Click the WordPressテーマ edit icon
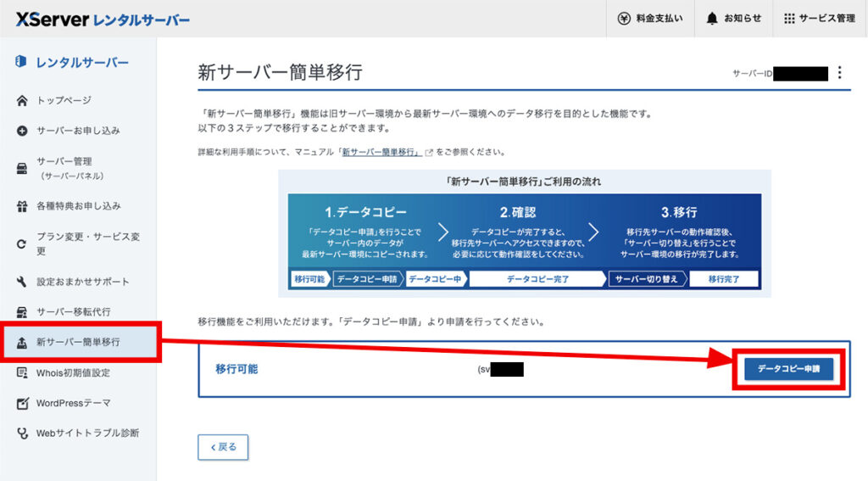Screen dimensions: 868x481 (x=21, y=404)
